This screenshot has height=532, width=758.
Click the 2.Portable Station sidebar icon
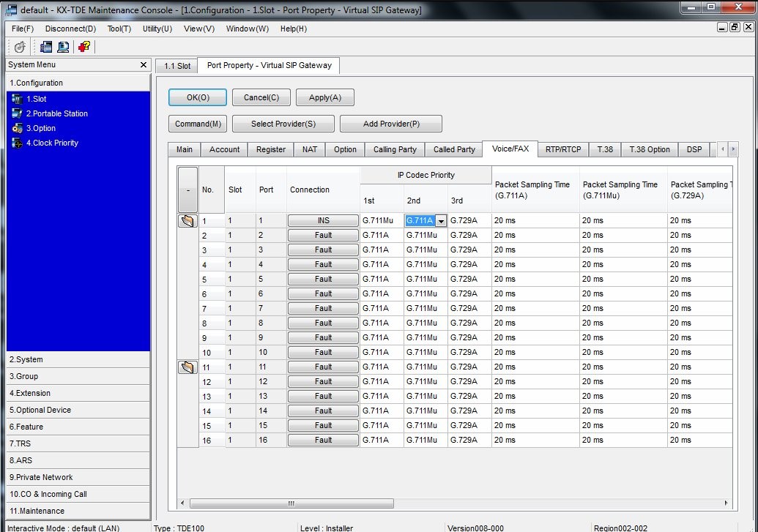point(17,113)
